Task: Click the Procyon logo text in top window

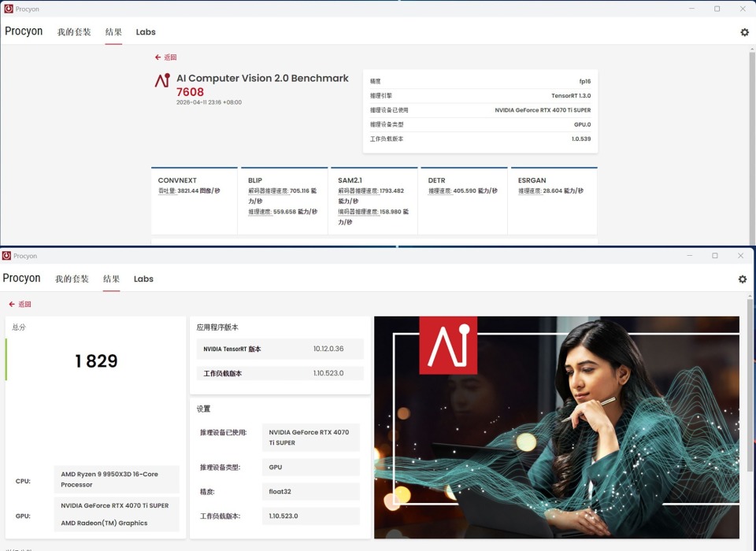Action: click(24, 31)
